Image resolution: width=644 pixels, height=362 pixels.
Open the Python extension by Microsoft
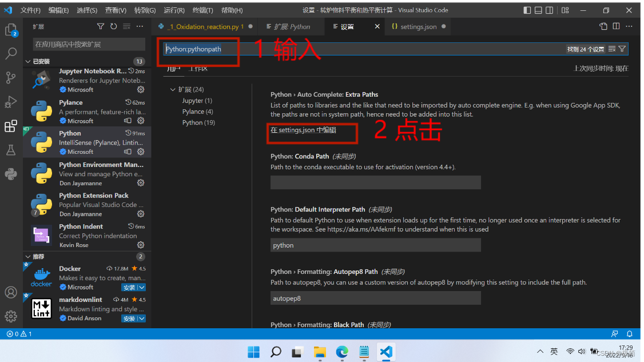tap(87, 142)
